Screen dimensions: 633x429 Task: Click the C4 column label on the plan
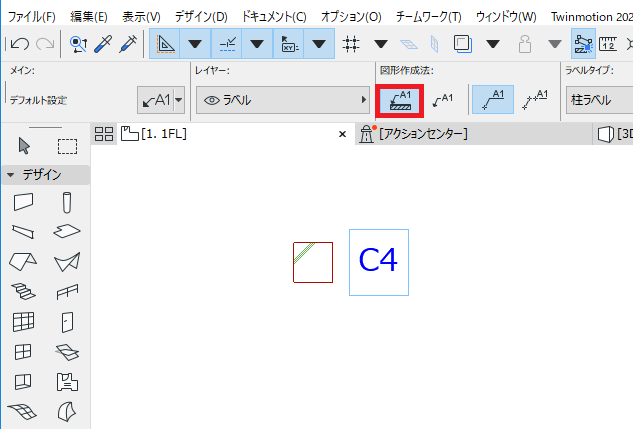click(379, 262)
